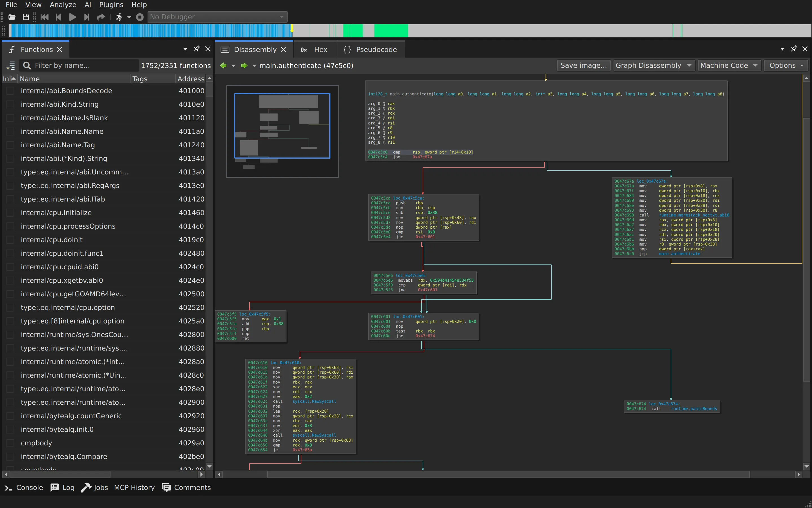
Task: Open the Comments panel
Action: coord(186,488)
